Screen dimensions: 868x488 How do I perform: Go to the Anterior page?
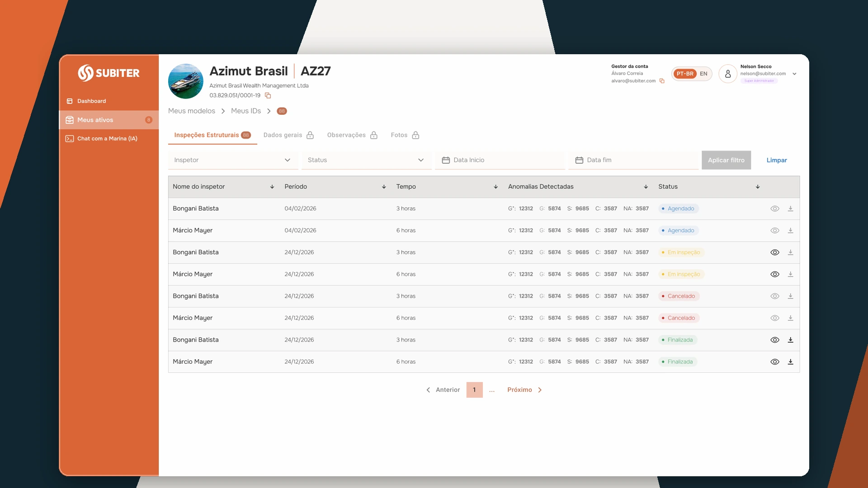pyautogui.click(x=443, y=390)
